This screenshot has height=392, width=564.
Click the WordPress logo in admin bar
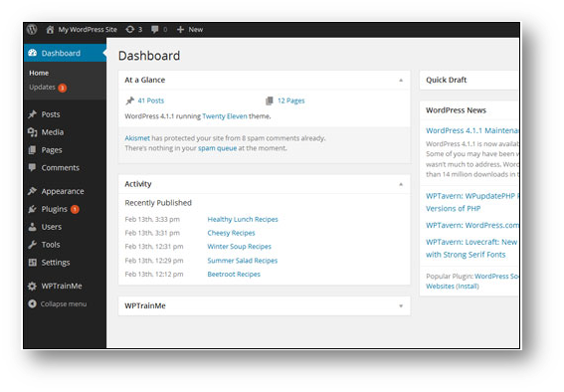click(x=32, y=29)
